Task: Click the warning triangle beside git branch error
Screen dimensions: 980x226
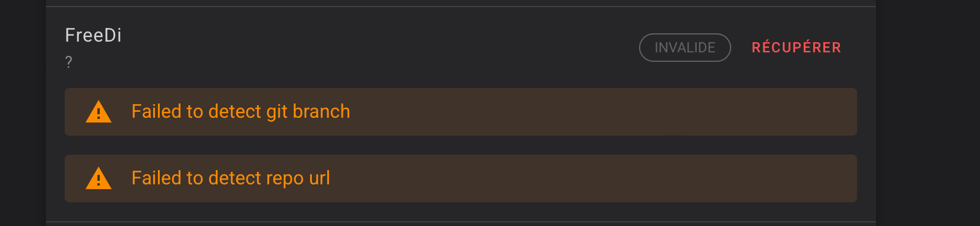Action: click(x=99, y=112)
